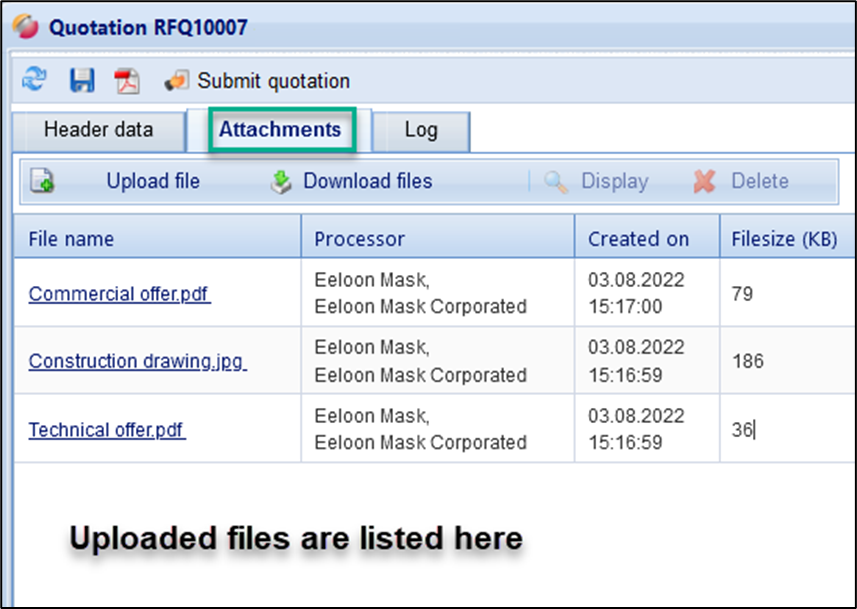This screenshot has width=857, height=609.
Task: Click the save floppy disk icon
Action: coord(82,81)
